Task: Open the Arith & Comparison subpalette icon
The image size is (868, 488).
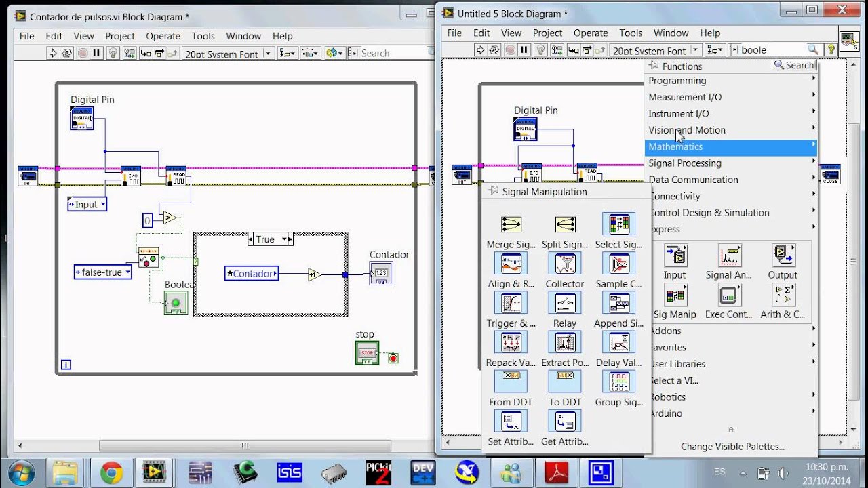Action: [783, 295]
